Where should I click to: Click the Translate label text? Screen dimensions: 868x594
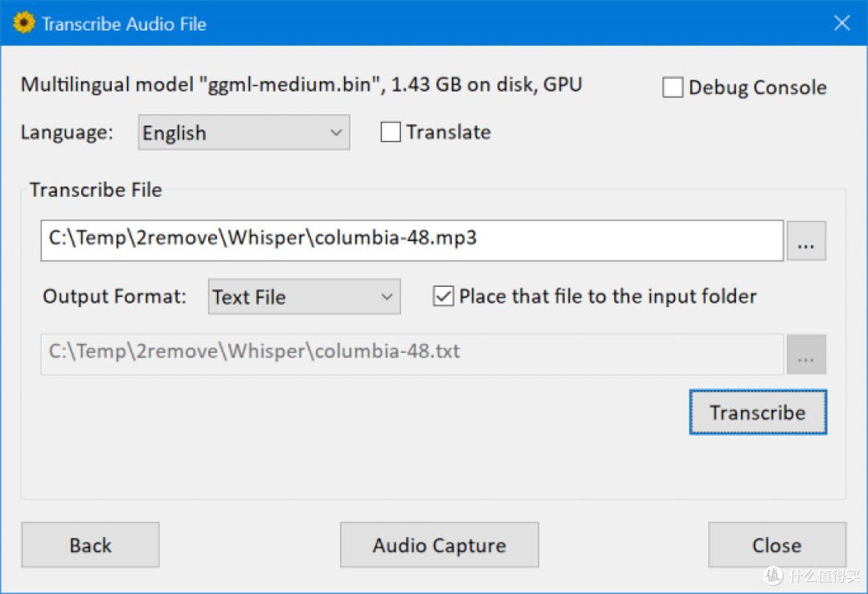[448, 133]
